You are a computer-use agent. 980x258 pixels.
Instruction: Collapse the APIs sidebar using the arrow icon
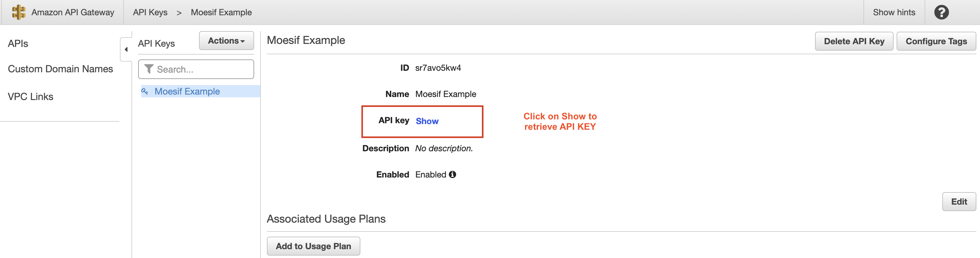[126, 49]
